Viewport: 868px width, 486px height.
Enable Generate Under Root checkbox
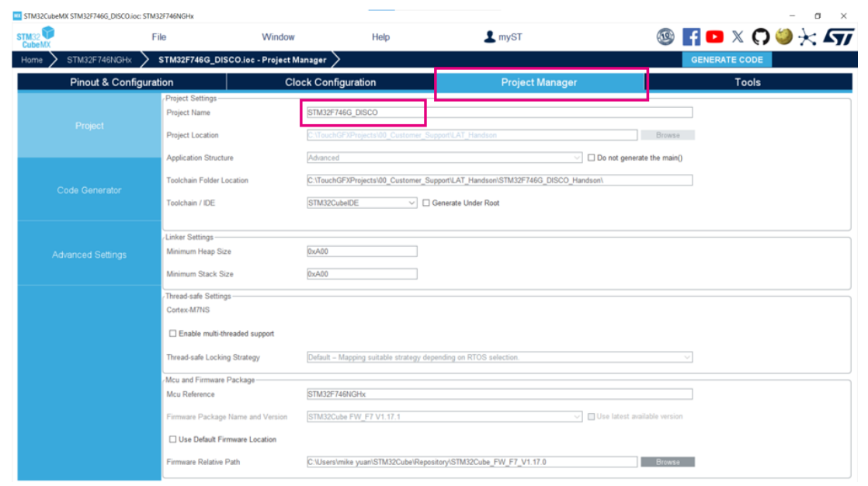point(426,203)
